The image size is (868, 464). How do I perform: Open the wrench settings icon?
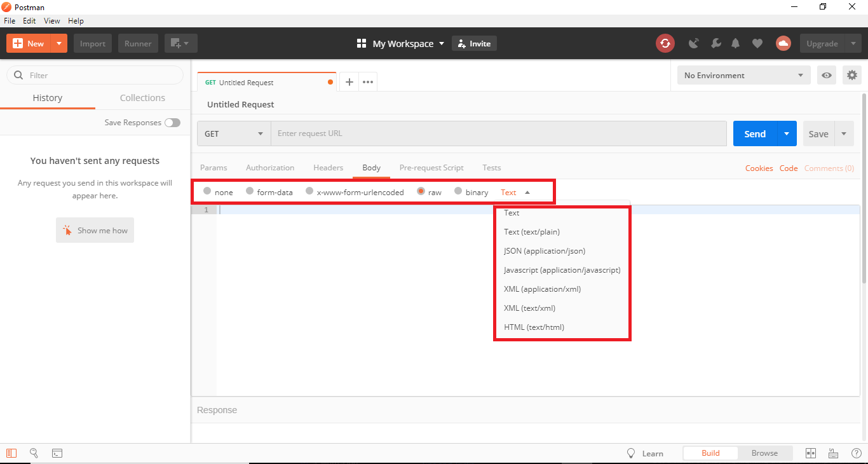pos(715,43)
